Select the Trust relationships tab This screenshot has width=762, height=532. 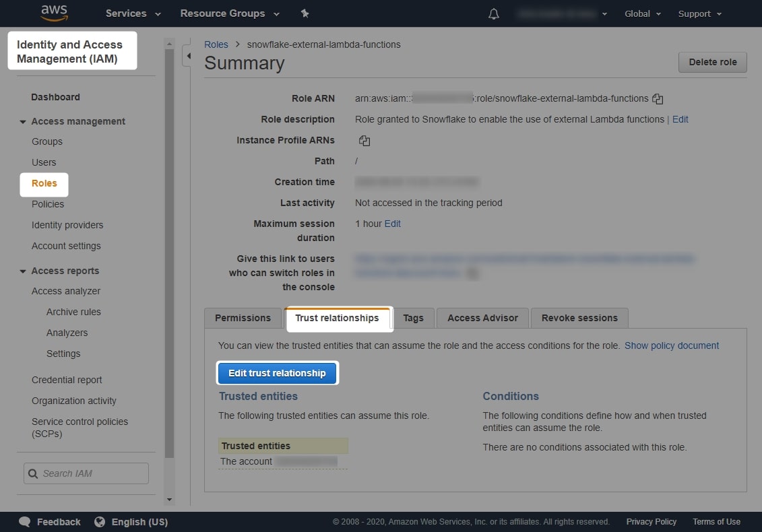tap(337, 319)
